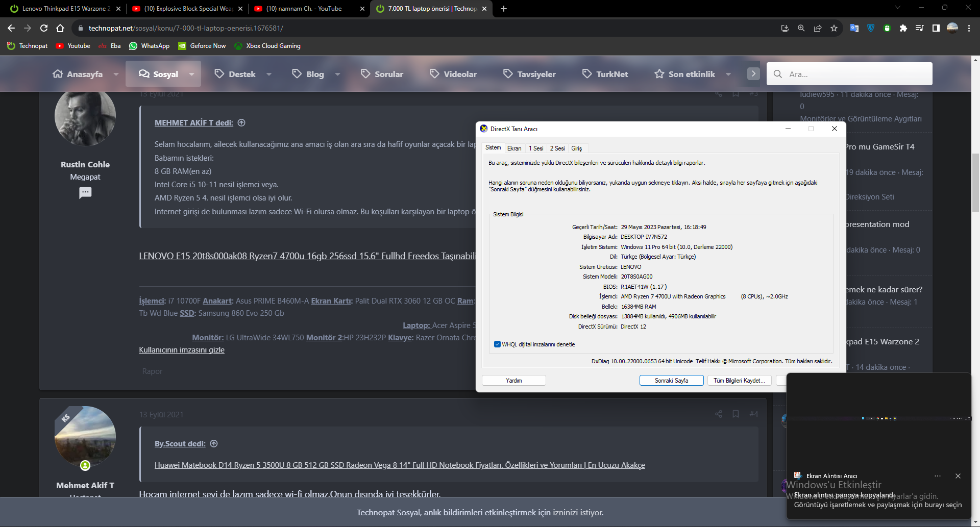This screenshot has height=527, width=980.
Task: Open the browser home page
Action: coord(60,28)
